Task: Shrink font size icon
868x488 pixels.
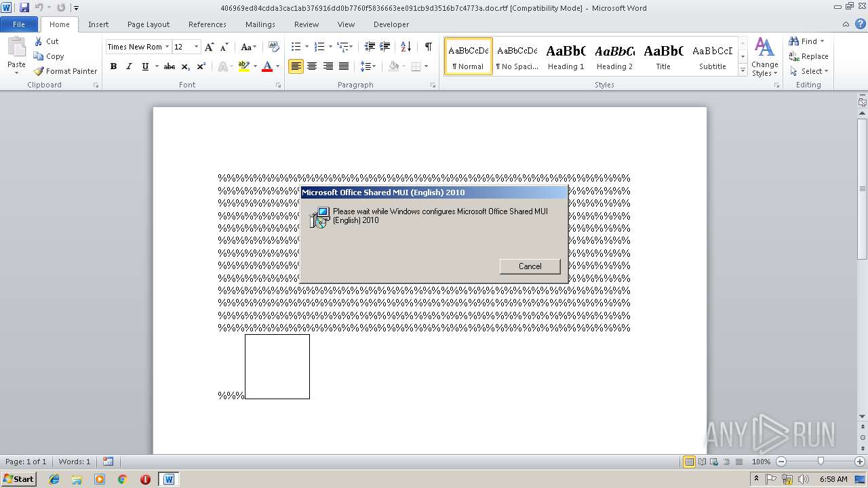Action: click(224, 47)
